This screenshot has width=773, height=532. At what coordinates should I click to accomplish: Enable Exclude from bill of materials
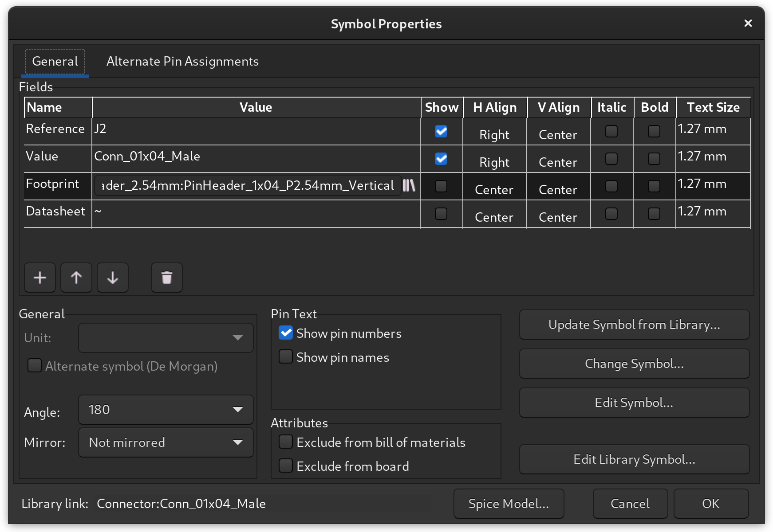coord(286,442)
